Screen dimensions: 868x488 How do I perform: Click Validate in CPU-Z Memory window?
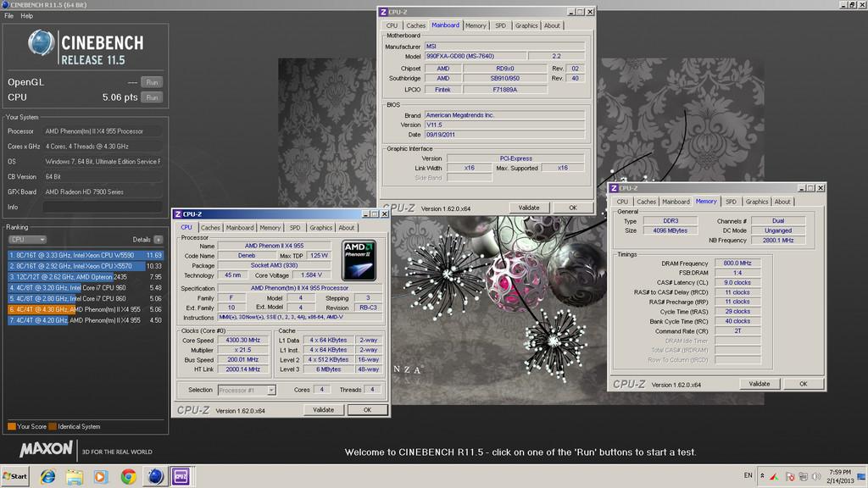[759, 384]
